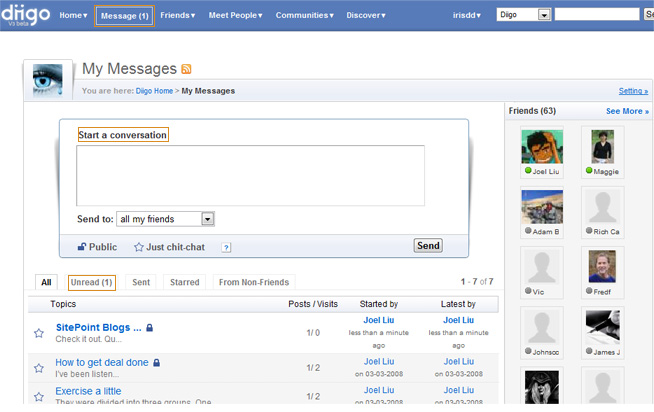Click Maggie's green online status dot
Screen dimensions: 654x412
(589, 170)
